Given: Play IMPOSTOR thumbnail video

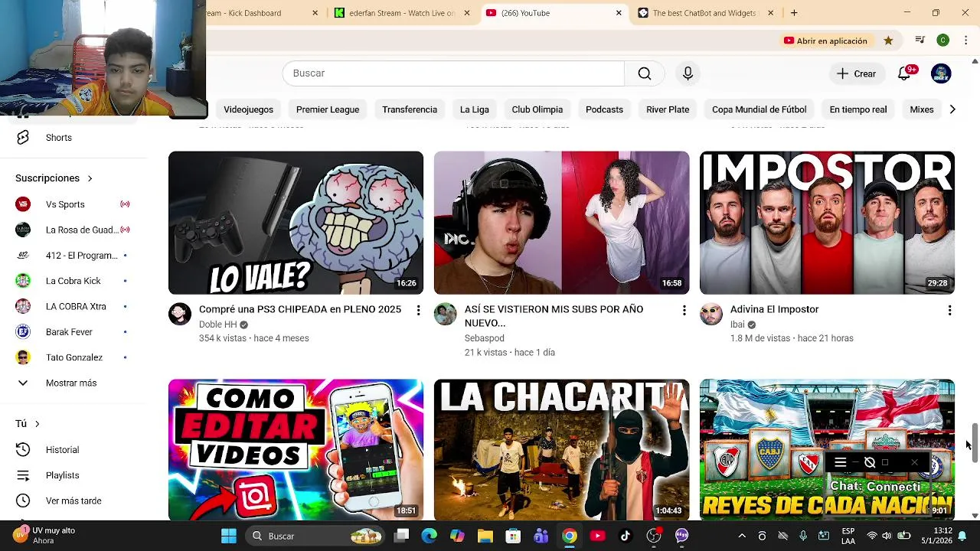Looking at the screenshot, I should point(827,223).
